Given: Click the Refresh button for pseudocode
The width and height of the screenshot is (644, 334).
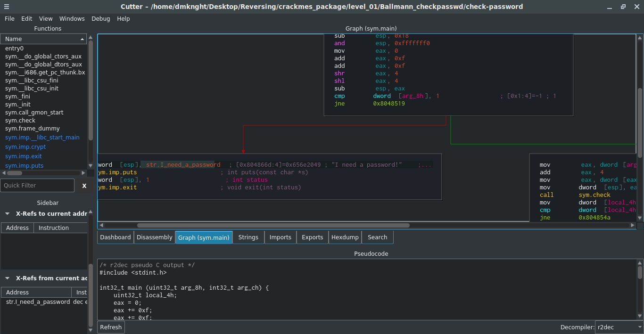Looking at the screenshot, I should pyautogui.click(x=110, y=327).
